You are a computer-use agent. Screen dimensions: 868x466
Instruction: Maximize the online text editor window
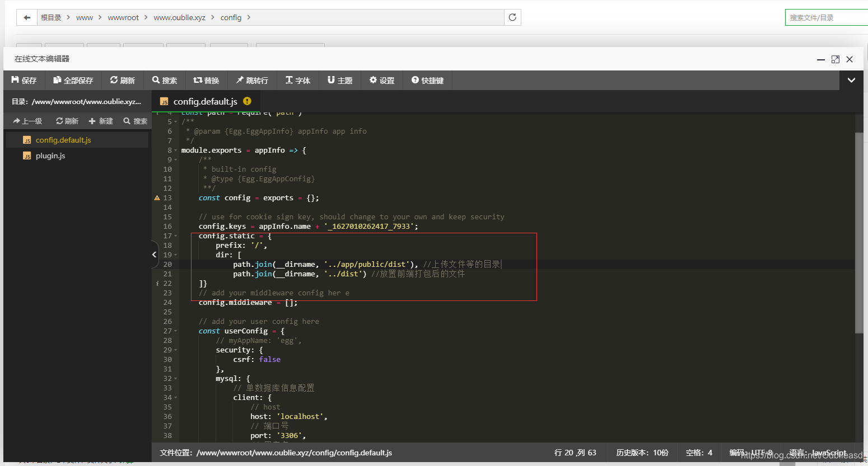pos(836,59)
